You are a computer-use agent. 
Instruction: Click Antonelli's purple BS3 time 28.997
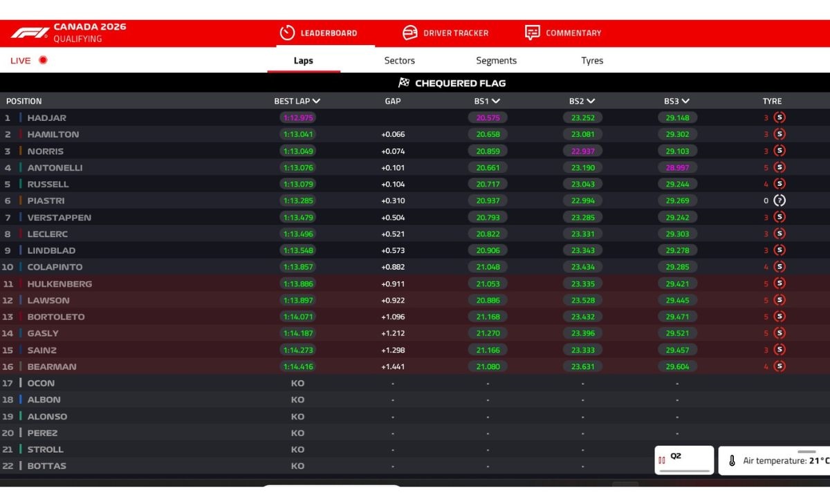click(677, 167)
